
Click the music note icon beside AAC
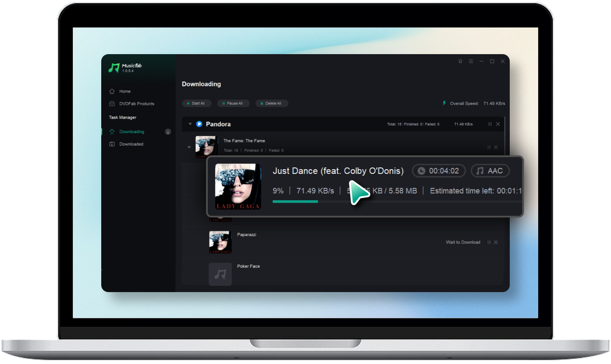(x=480, y=171)
